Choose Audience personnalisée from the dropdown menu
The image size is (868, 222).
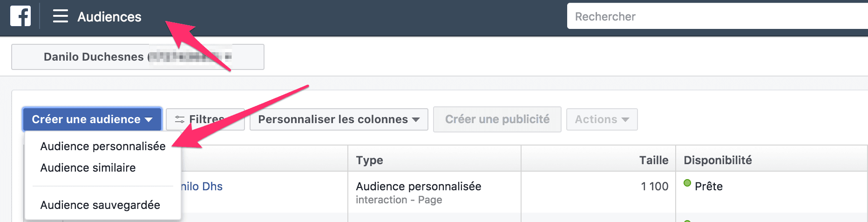103,146
